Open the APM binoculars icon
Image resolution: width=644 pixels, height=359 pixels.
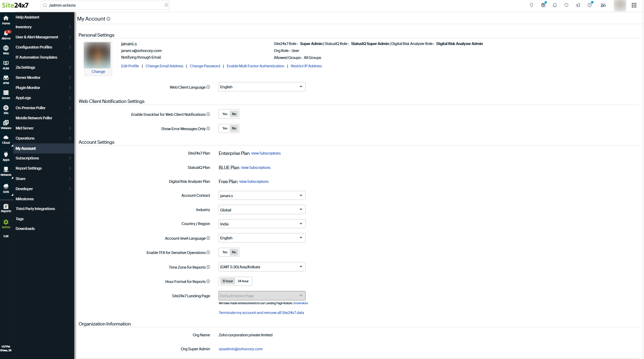pyautogui.click(x=6, y=79)
